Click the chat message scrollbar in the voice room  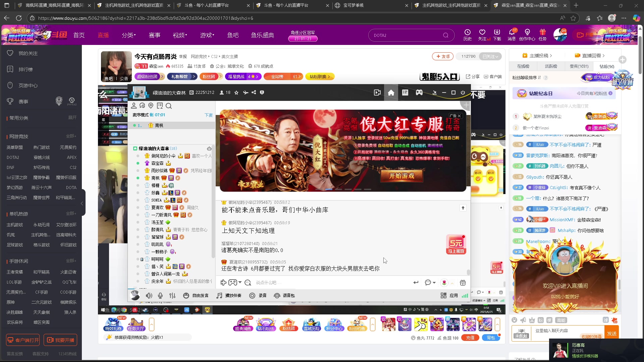[x=469, y=272]
